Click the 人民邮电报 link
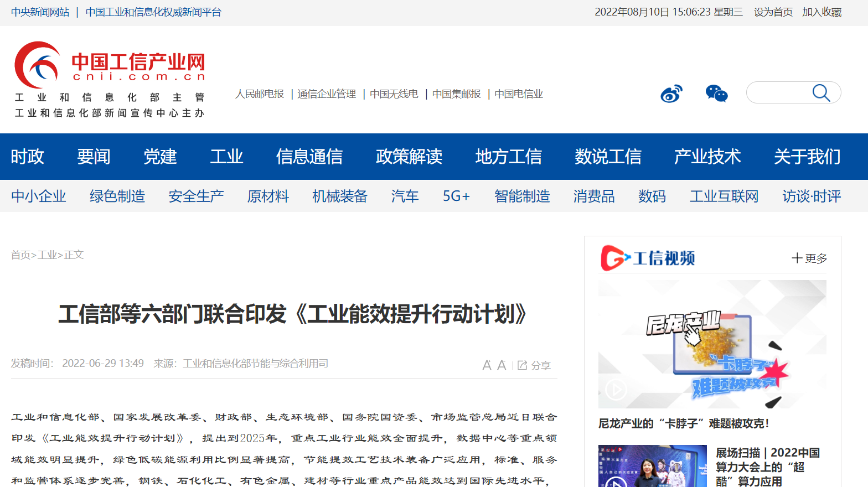The image size is (868, 487). (x=259, y=94)
